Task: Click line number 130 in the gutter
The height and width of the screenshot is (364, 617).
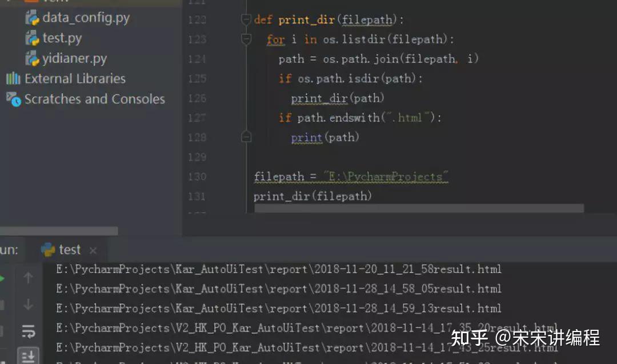Action: pyautogui.click(x=197, y=177)
